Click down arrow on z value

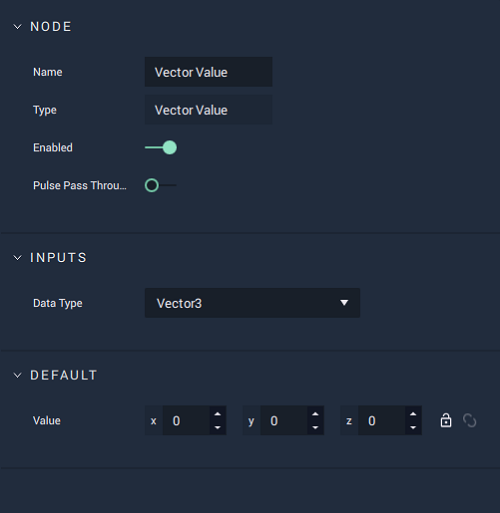click(413, 427)
